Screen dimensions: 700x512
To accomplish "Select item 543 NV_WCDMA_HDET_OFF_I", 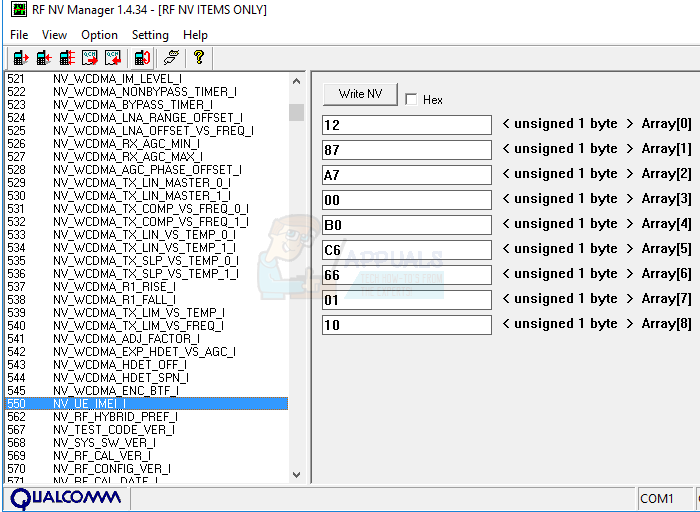I will (146, 364).
